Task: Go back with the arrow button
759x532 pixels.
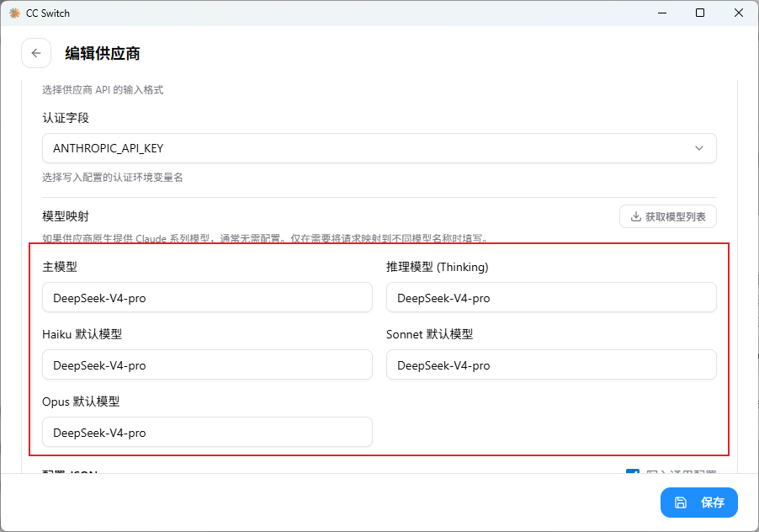Action: coord(36,53)
